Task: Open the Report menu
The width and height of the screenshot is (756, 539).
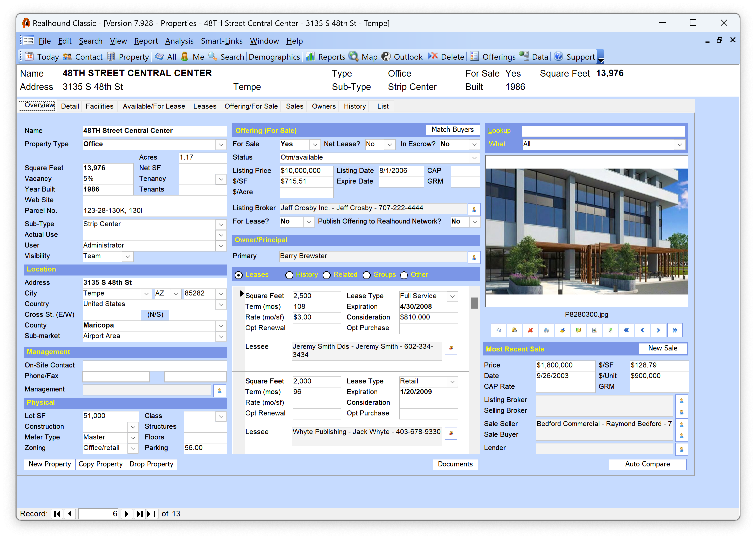Action: click(146, 41)
